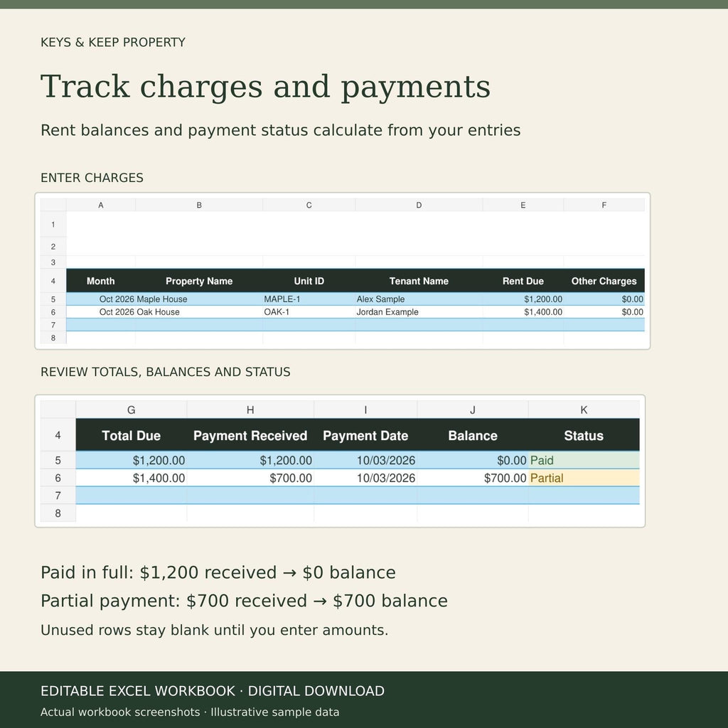
Task: Select the $700.00 Balance cell
Action: (473, 478)
